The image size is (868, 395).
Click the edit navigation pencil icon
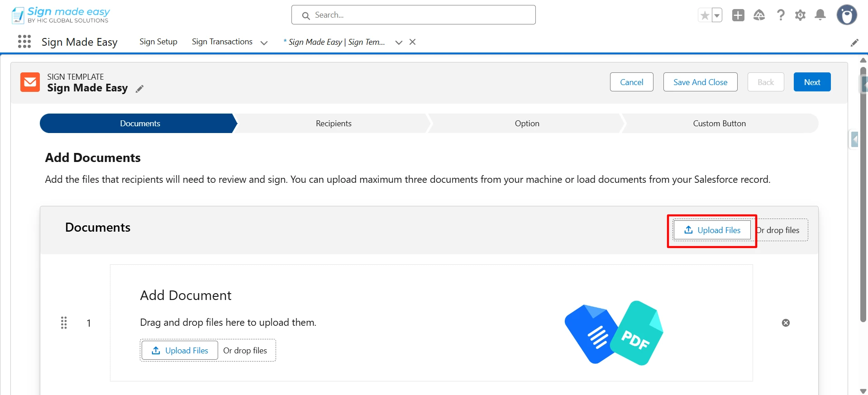(854, 43)
